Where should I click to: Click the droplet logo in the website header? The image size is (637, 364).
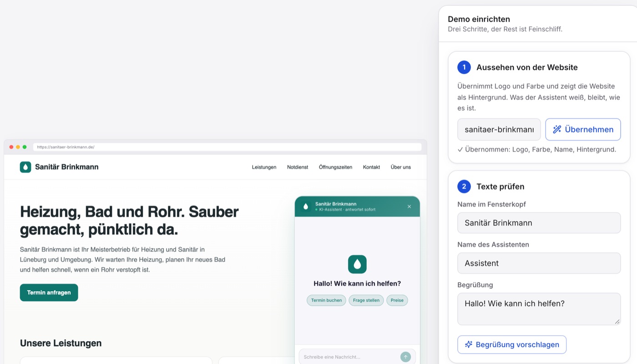25,167
